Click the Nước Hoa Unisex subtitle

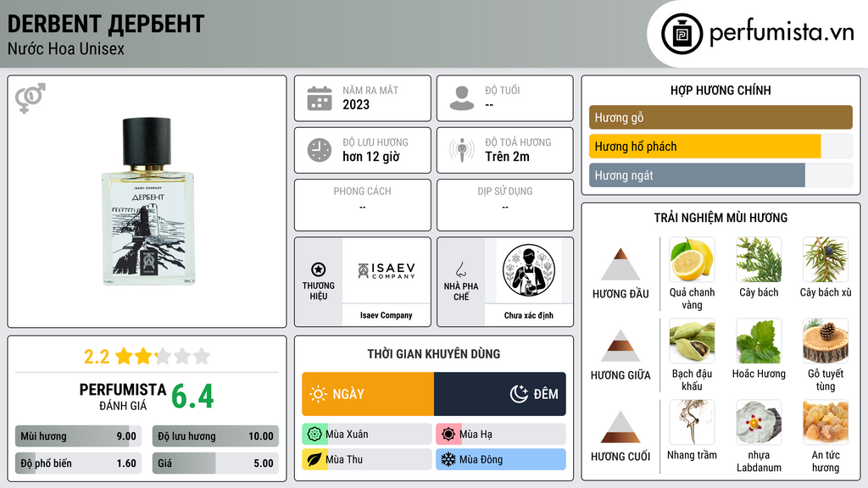click(x=66, y=48)
